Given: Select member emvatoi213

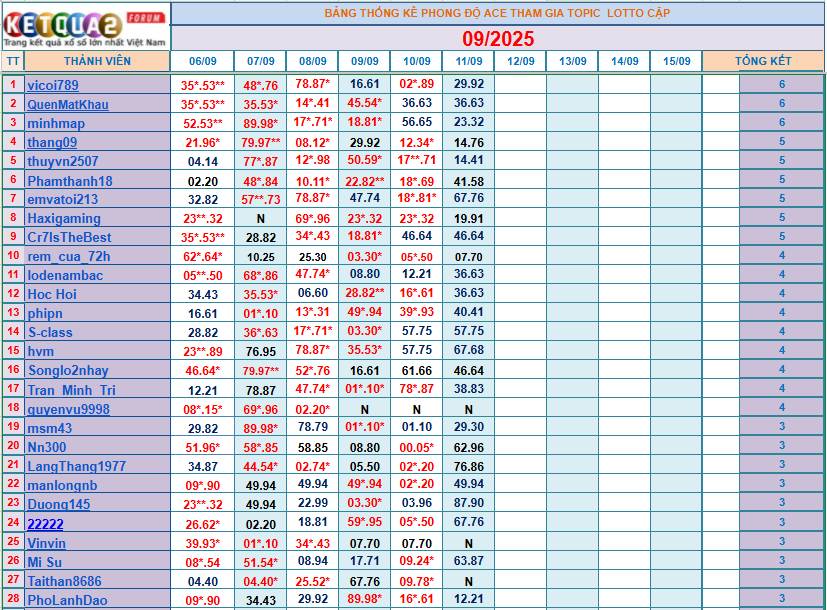Looking at the screenshot, I should (x=63, y=199).
